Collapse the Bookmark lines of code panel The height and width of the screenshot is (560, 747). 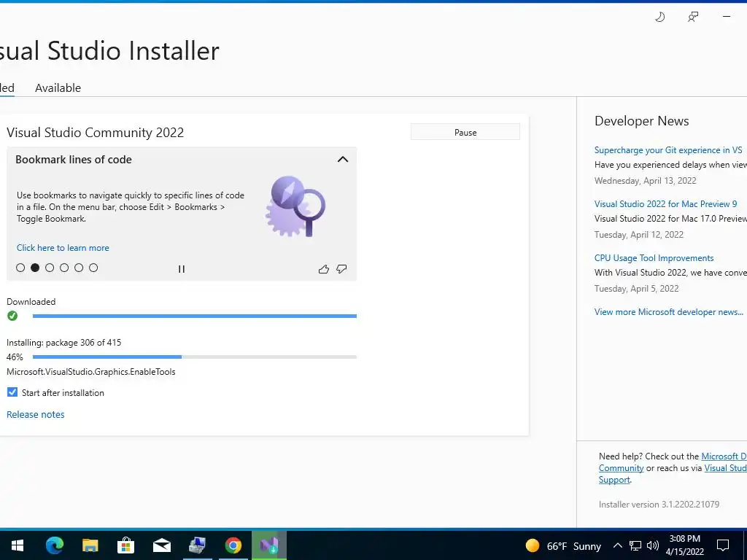click(343, 160)
